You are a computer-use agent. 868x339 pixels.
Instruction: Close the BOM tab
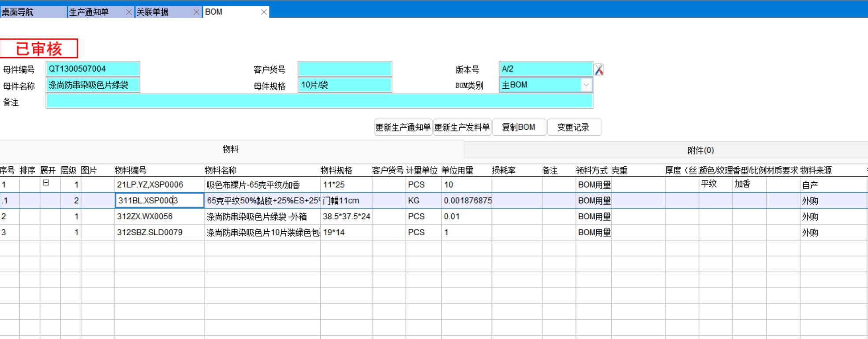(264, 12)
